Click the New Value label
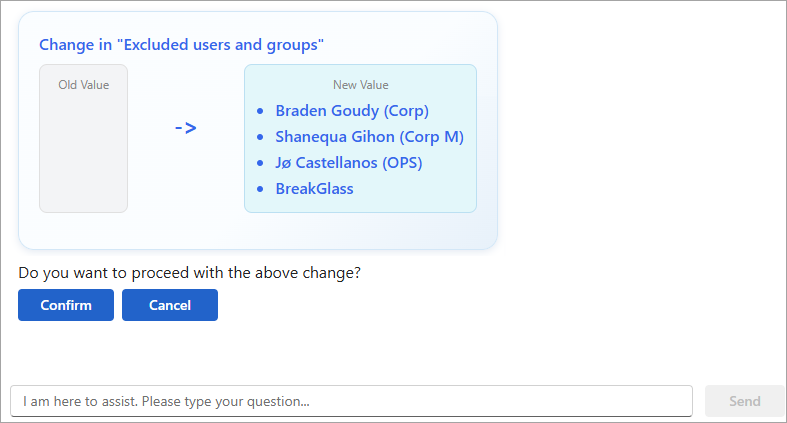This screenshot has width=787, height=423. (x=360, y=85)
